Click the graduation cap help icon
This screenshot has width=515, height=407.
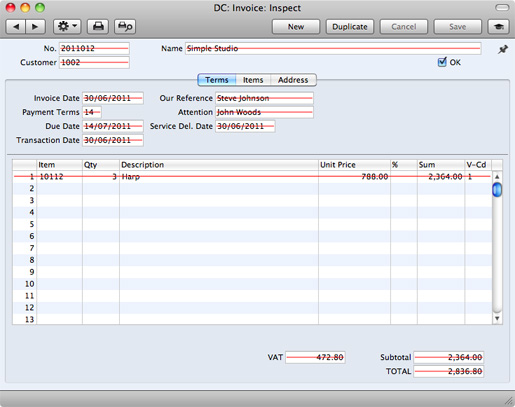(499, 27)
